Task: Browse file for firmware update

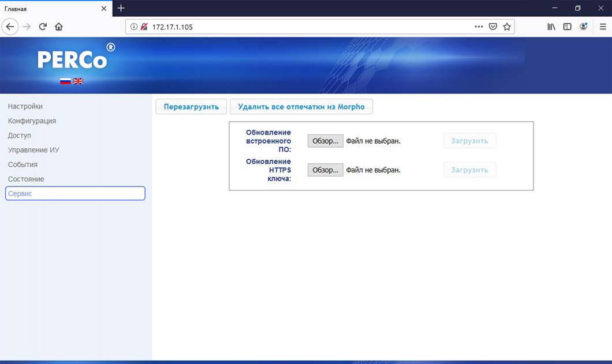Action: pos(325,141)
